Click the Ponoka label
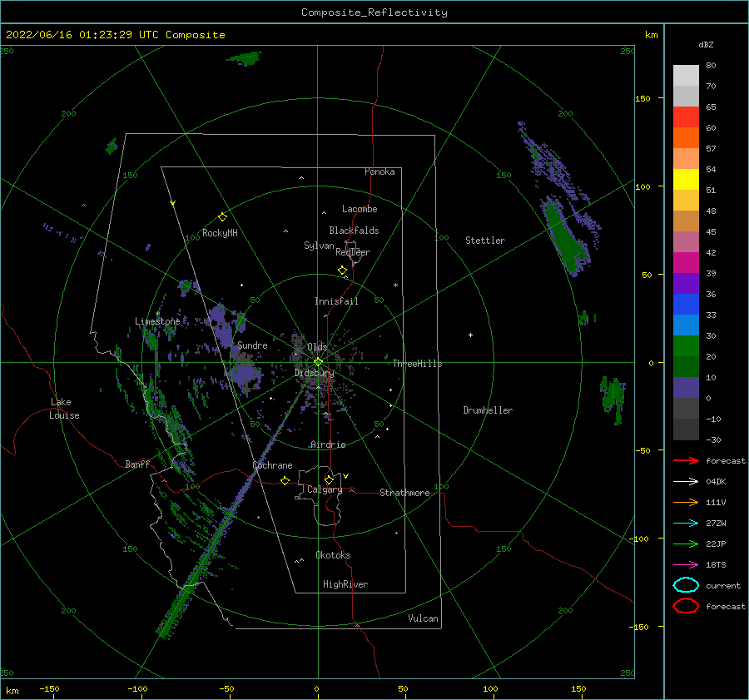 tap(379, 171)
